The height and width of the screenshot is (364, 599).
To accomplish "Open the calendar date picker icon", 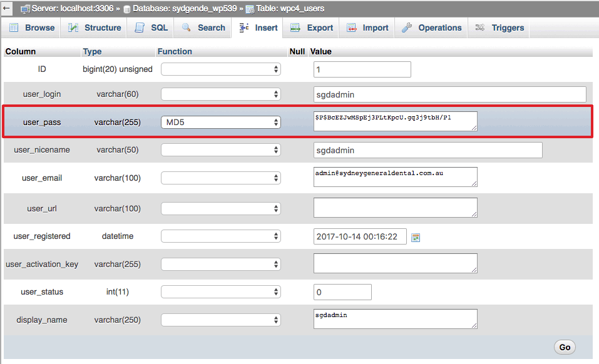I will (x=416, y=237).
